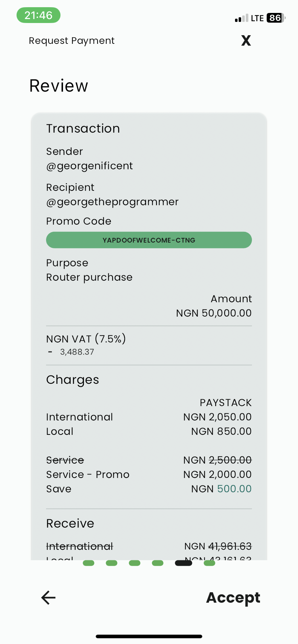Tap the green 21:46 time pill
This screenshot has height=644, width=298.
point(39,15)
